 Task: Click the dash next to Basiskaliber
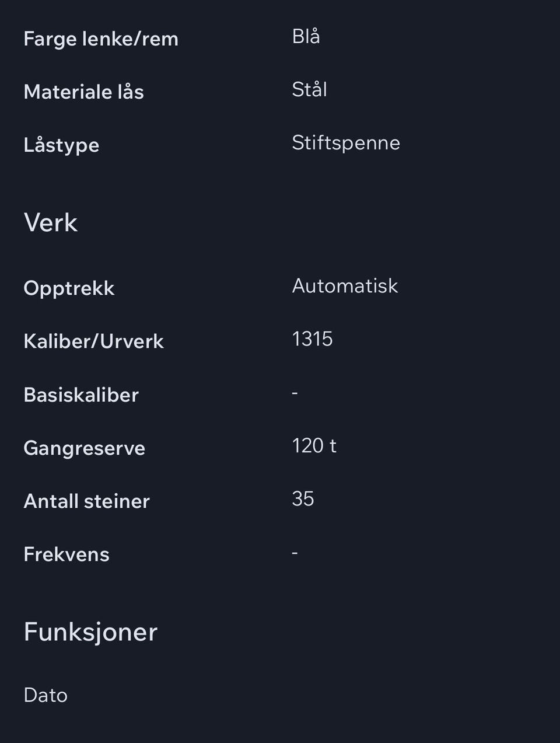295,393
